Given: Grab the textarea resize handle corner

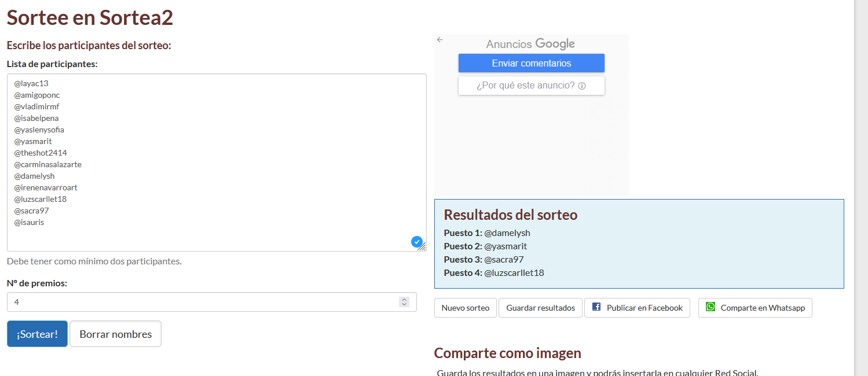Looking at the screenshot, I should click(423, 248).
